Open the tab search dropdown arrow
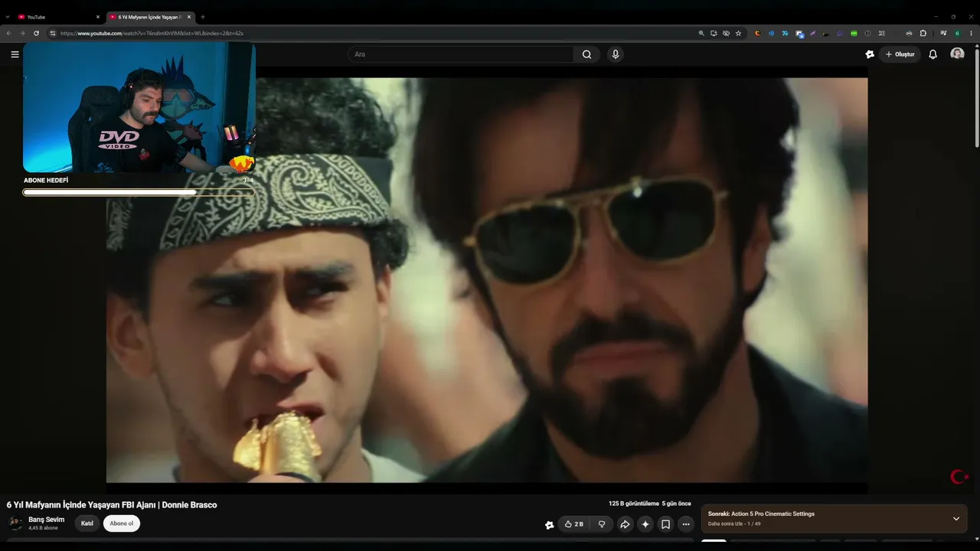Viewport: 980px width, 551px height. pyautogui.click(x=8, y=17)
